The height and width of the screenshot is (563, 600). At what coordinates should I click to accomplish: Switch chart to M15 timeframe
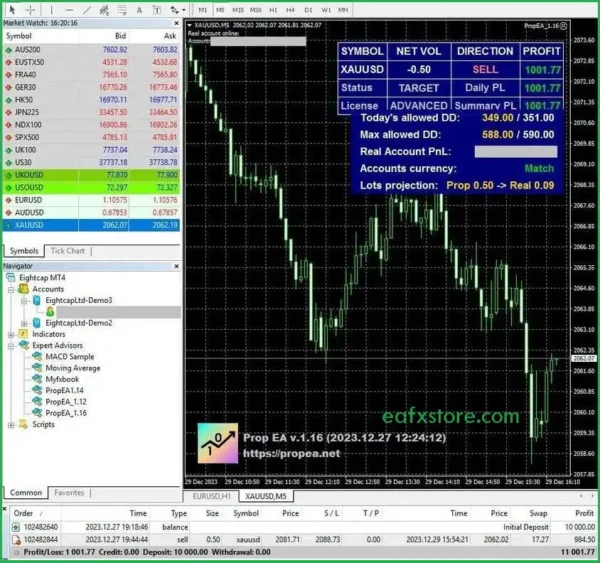pyautogui.click(x=238, y=9)
